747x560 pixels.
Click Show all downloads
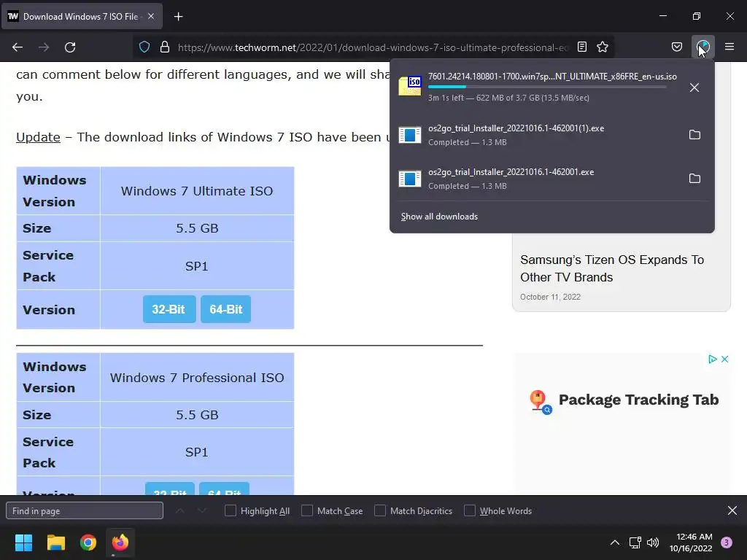[439, 217]
